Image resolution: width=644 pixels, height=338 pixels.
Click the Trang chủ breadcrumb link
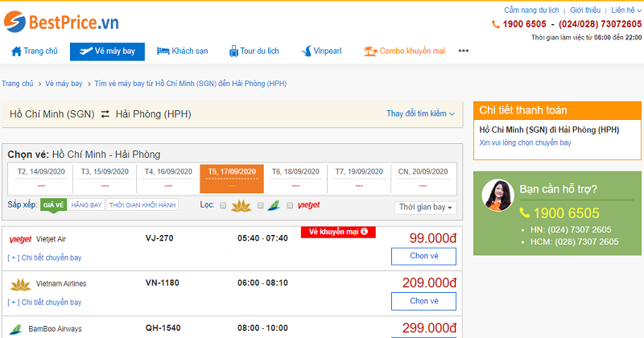click(17, 84)
